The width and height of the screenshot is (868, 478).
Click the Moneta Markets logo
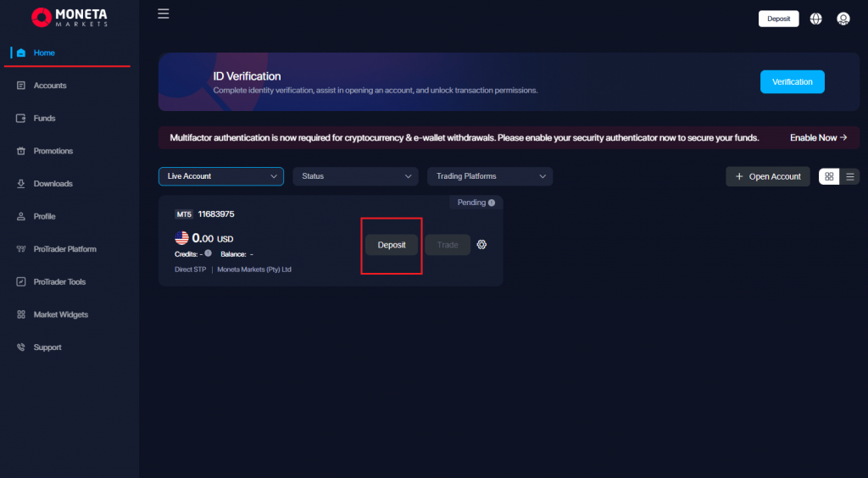click(70, 18)
